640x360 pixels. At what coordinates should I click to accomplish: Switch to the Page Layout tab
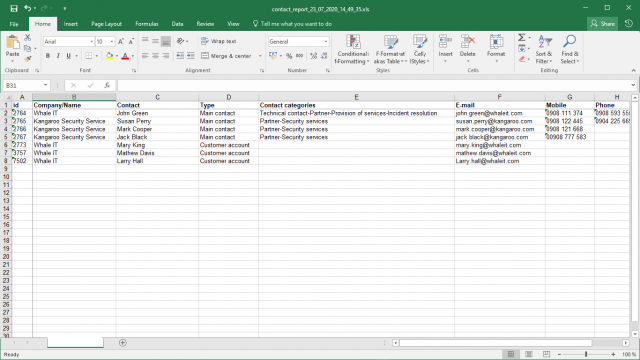click(x=107, y=24)
